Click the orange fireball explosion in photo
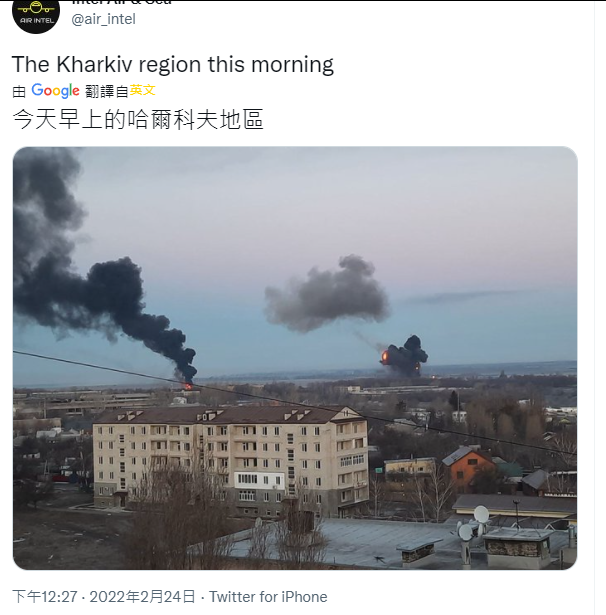Image resolution: width=606 pixels, height=615 pixels. [385, 356]
